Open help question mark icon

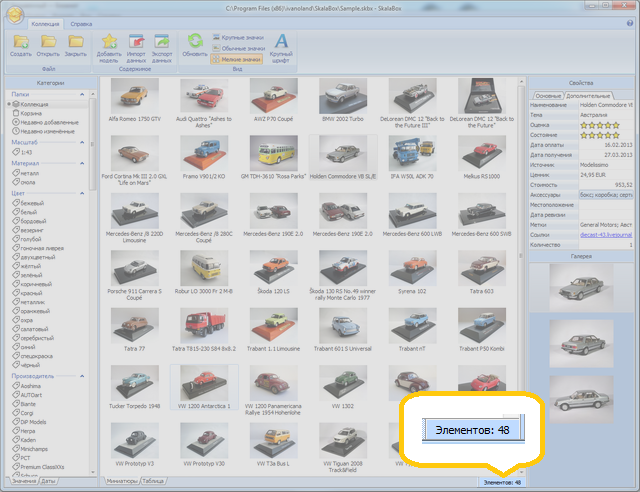[630, 23]
